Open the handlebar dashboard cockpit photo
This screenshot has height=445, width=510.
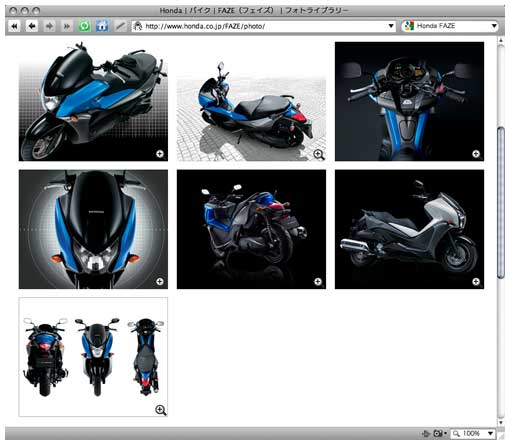(409, 101)
